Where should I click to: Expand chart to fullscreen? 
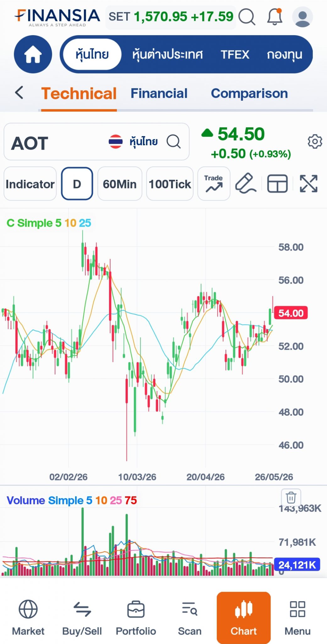coord(308,183)
